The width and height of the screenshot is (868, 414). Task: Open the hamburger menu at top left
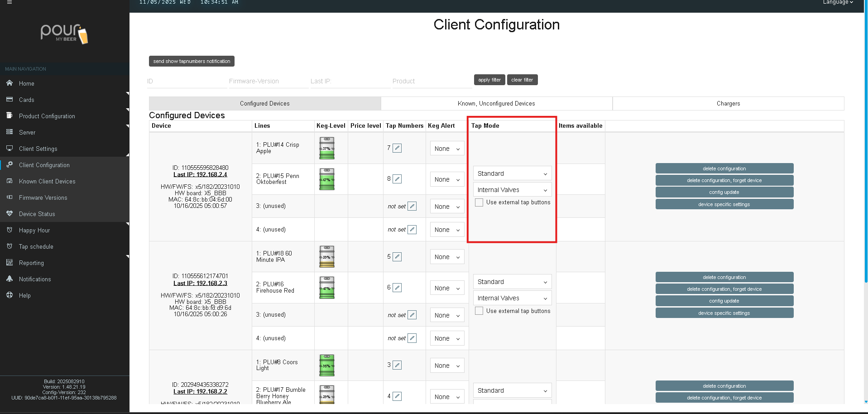[x=10, y=2]
